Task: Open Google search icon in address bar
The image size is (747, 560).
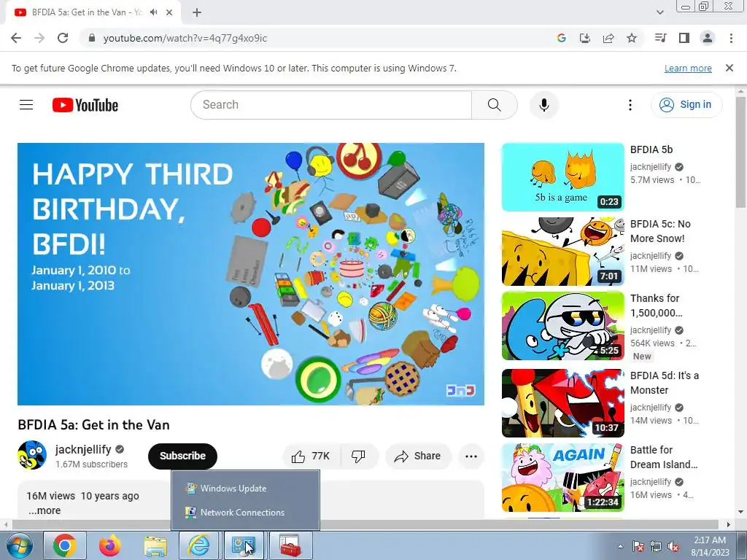Action: 561,38
